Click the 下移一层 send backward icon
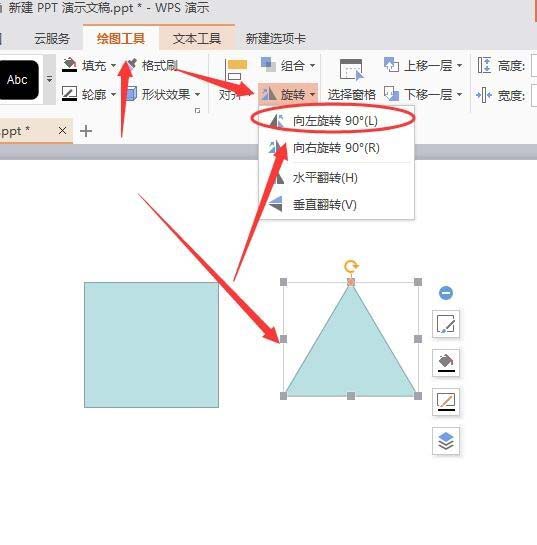The width and height of the screenshot is (537, 545). tap(391, 94)
